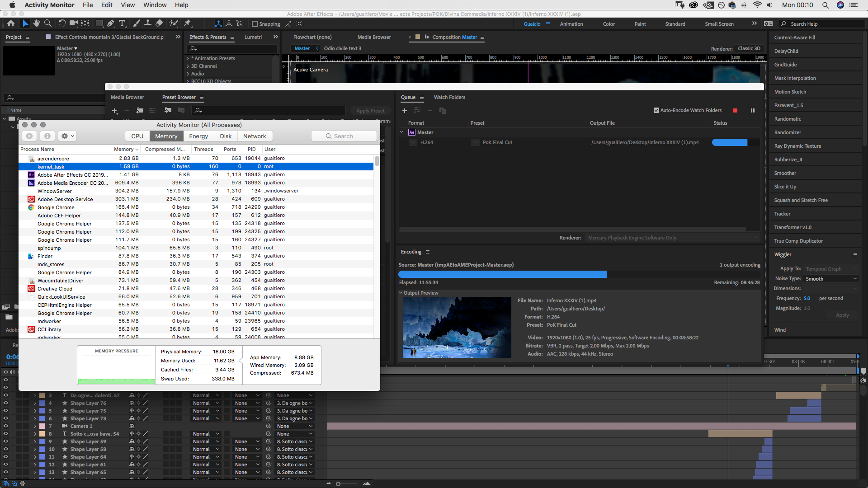Screen dimensions: 868x488
Task: Uncheck Auto-Encode Watch Folders
Action: (656, 110)
